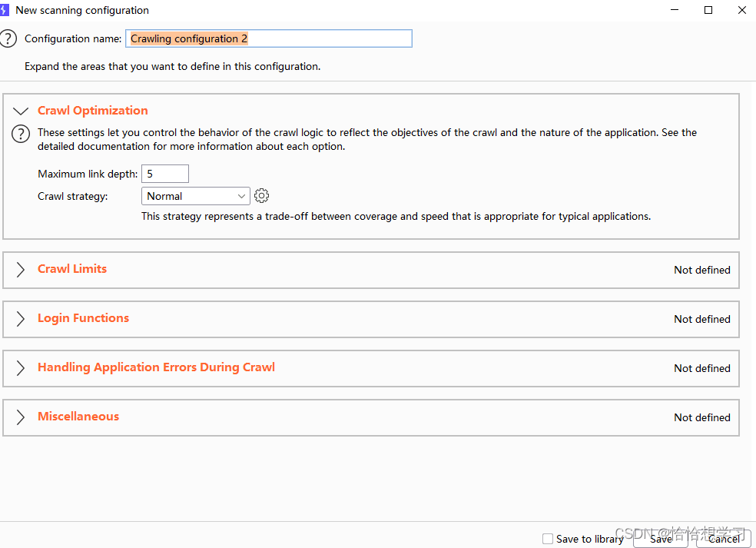
Task: Click the Save button
Action: click(x=661, y=539)
